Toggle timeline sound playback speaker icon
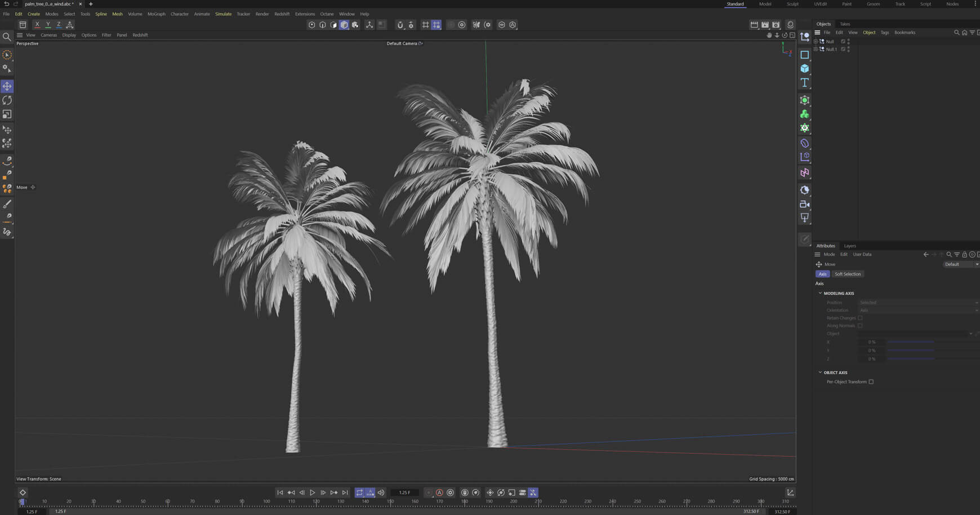Viewport: 980px width, 515px height. click(381, 492)
